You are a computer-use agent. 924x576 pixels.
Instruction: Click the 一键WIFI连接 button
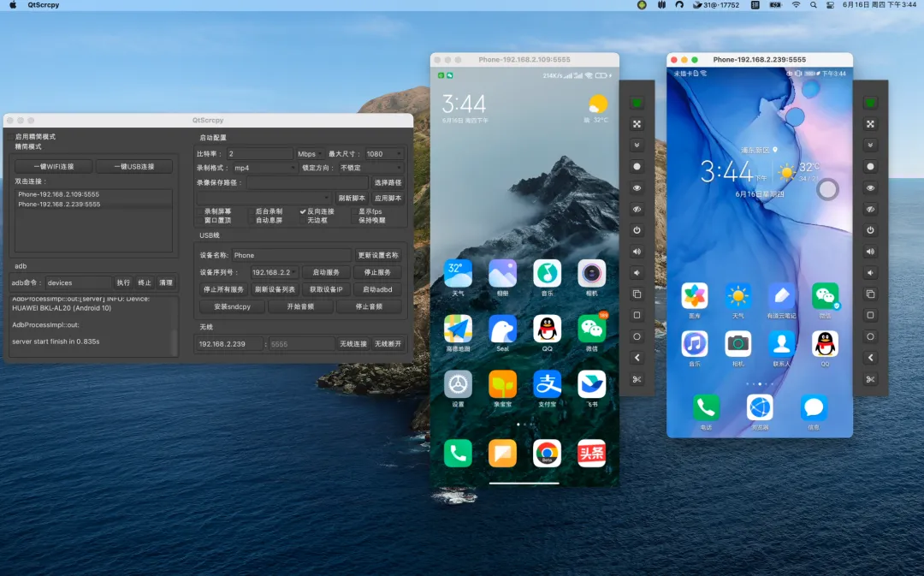point(54,167)
